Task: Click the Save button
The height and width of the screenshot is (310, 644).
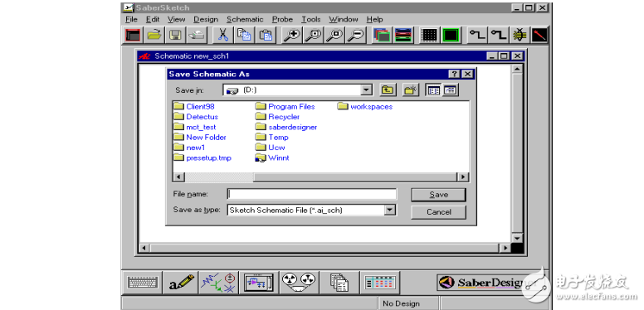Action: point(439,195)
